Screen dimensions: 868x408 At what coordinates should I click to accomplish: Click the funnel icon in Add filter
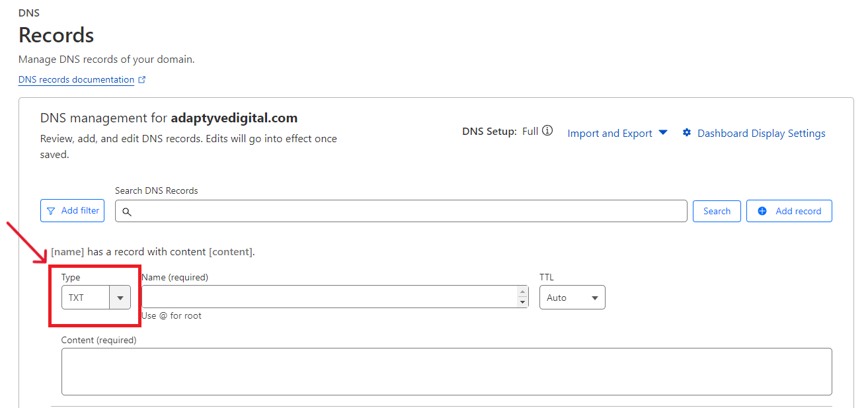tap(51, 211)
